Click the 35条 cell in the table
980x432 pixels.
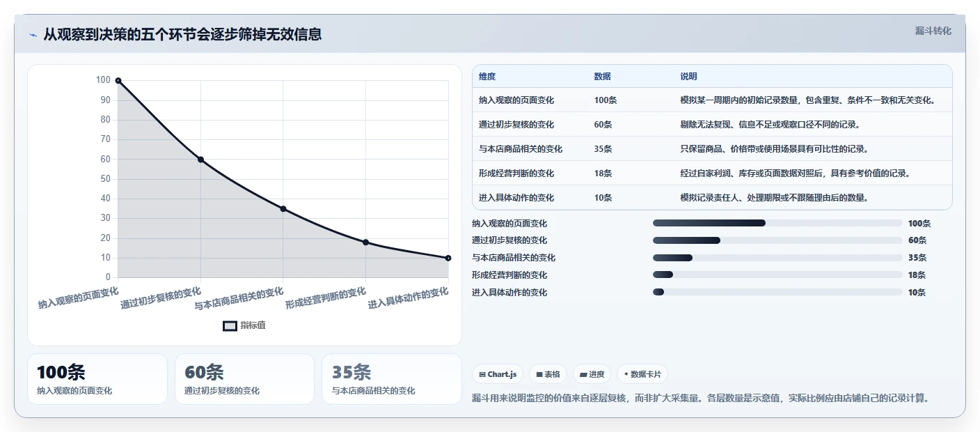603,149
